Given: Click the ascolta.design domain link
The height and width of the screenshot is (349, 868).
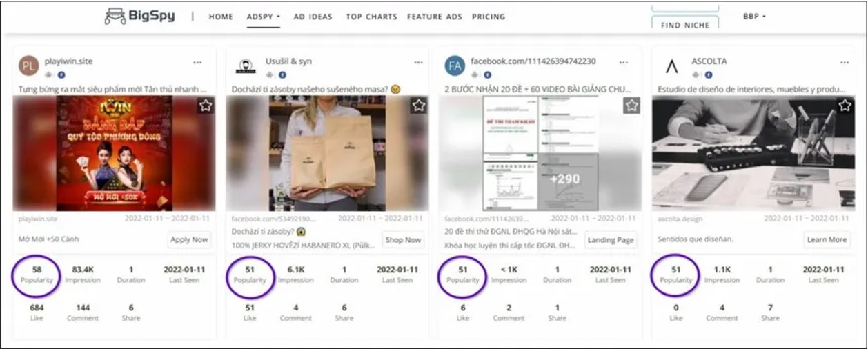Looking at the screenshot, I should pyautogui.click(x=680, y=219).
